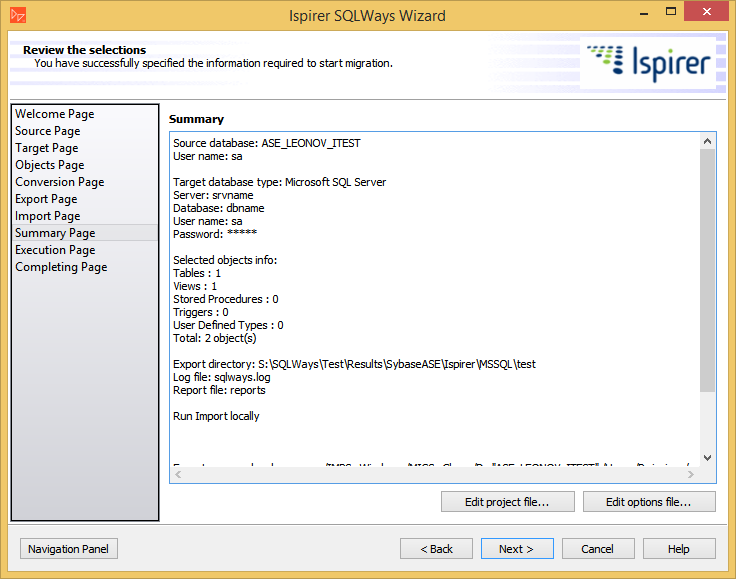Click the Target database type line

pyautogui.click(x=279, y=182)
